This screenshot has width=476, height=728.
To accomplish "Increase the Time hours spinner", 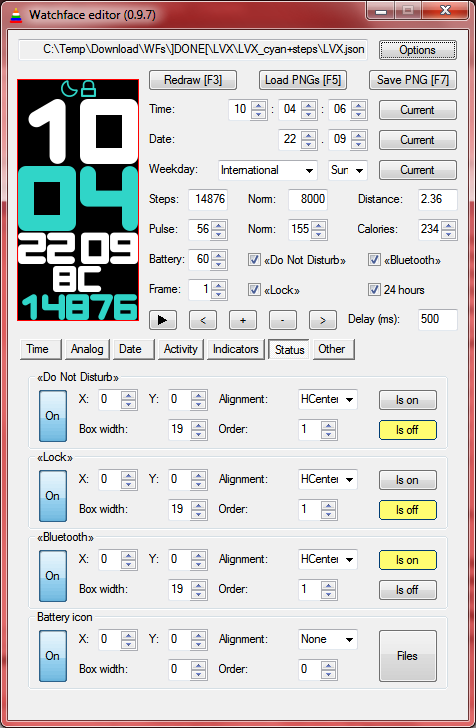I will [258, 106].
